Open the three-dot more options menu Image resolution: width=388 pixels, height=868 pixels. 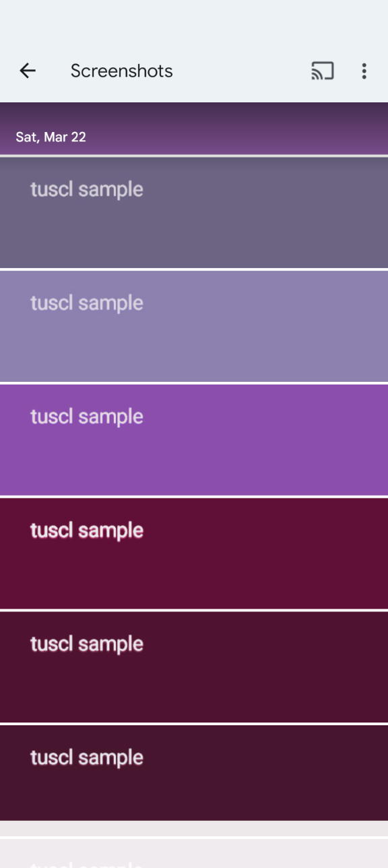pyautogui.click(x=364, y=71)
